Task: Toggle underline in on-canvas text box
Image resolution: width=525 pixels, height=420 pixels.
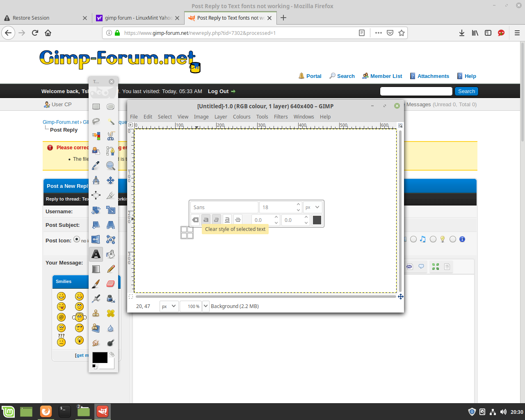Action: 227,220
